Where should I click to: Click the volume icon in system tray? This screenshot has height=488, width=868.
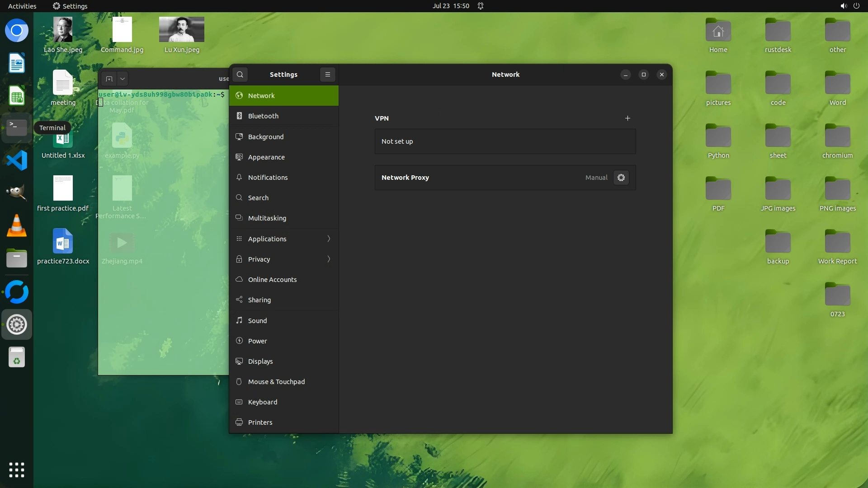[843, 6]
